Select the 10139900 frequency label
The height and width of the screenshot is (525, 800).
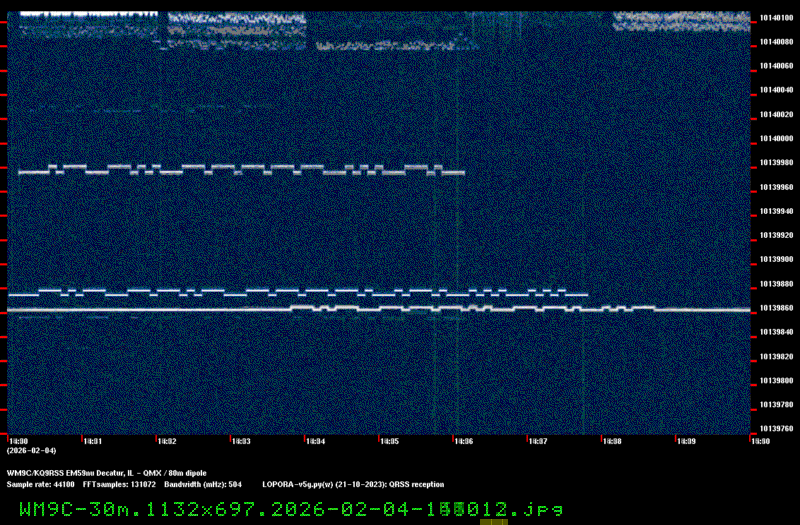[776, 259]
